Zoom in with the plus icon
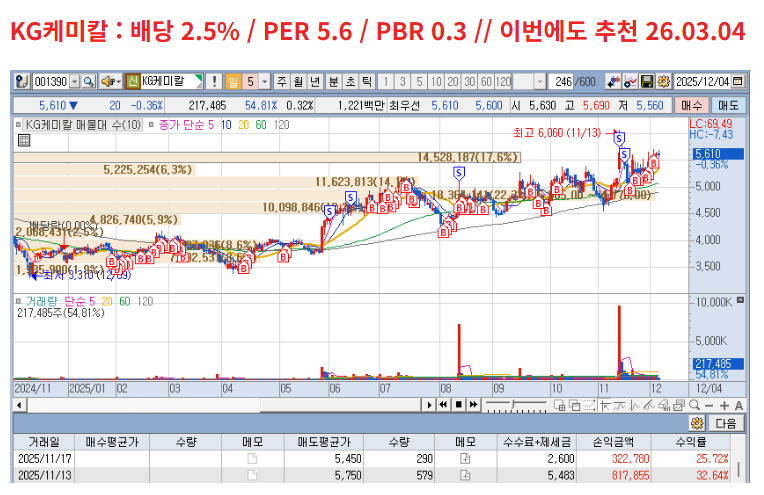This screenshot has width=764, height=495. [725, 405]
